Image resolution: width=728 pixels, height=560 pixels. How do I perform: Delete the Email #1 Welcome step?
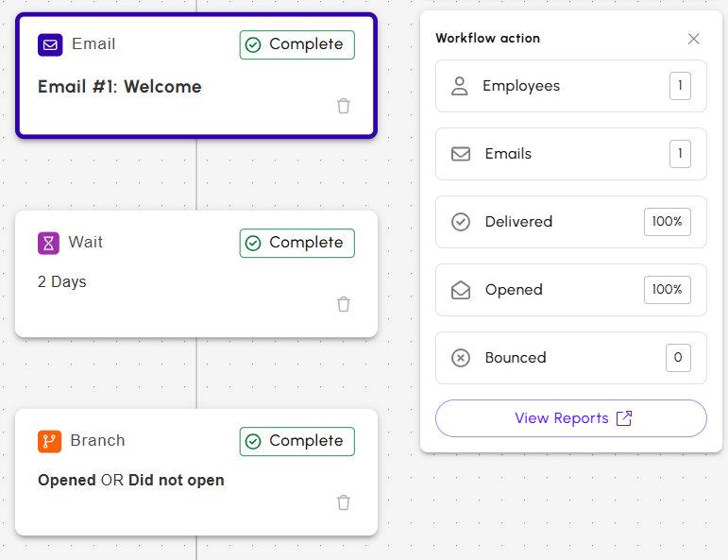point(344,106)
